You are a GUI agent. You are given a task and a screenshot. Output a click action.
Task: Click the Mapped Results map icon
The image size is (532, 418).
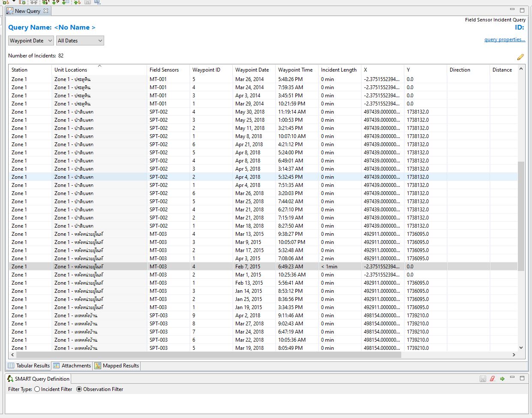point(98,366)
